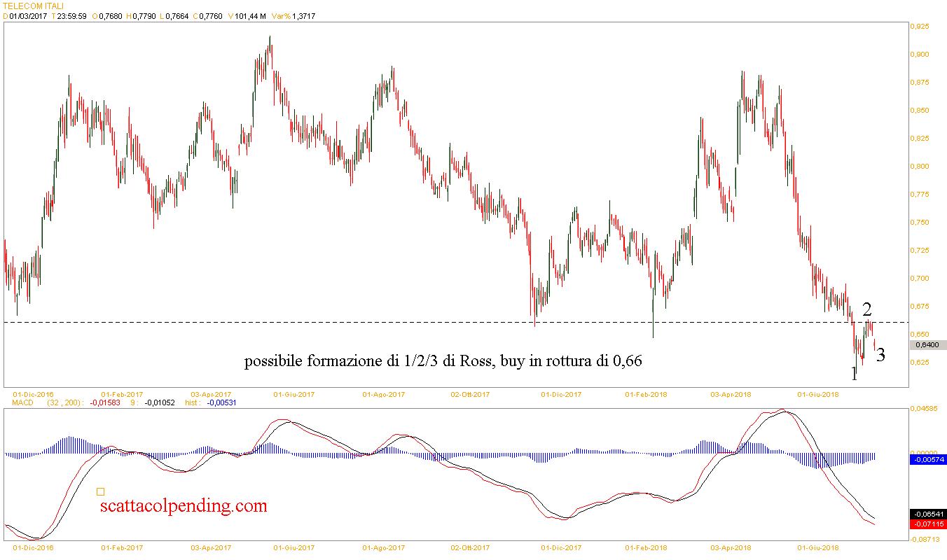Select the 0,900 price axis label
Screen dimensions: 947x560
(x=919, y=55)
